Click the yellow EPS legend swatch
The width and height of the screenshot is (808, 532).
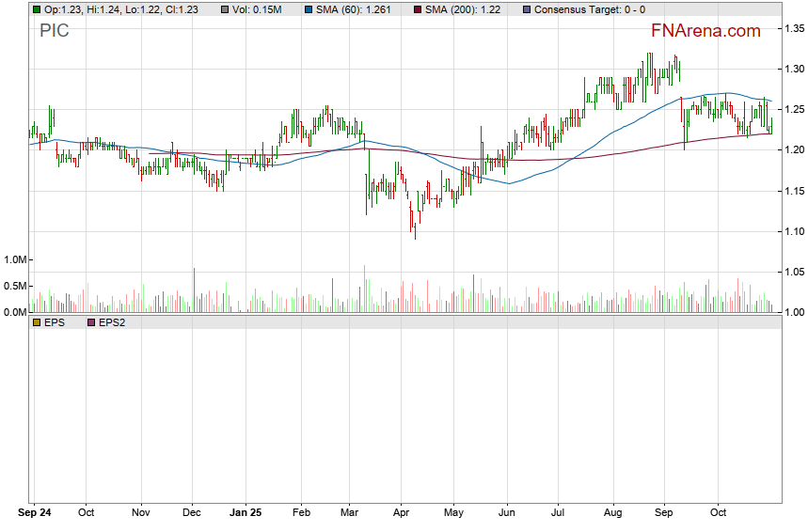tap(37, 322)
